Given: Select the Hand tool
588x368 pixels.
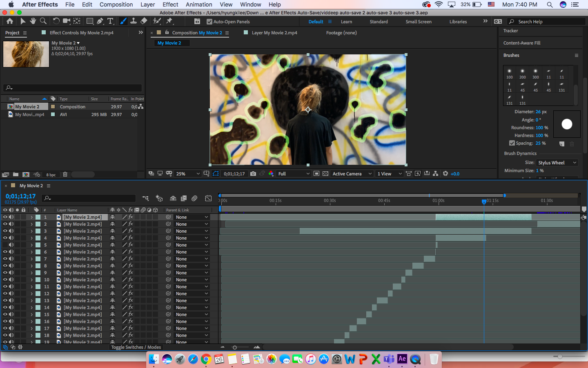Looking at the screenshot, I should click(x=32, y=21).
